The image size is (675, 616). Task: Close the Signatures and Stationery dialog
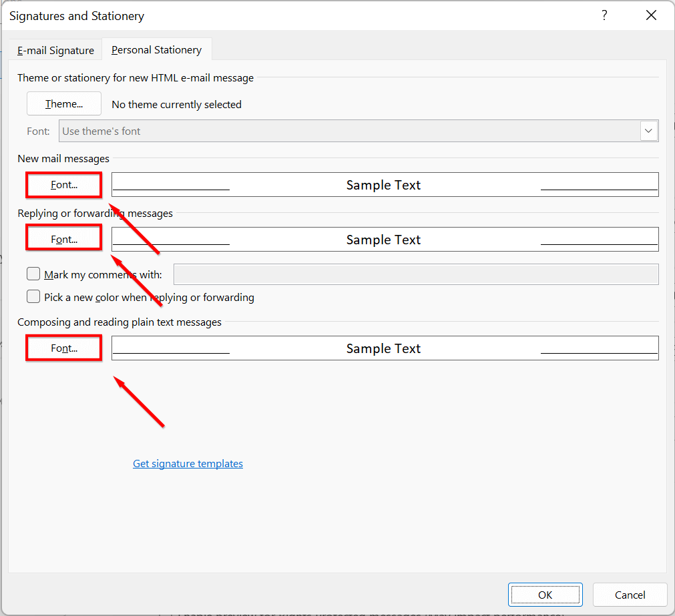[651, 15]
